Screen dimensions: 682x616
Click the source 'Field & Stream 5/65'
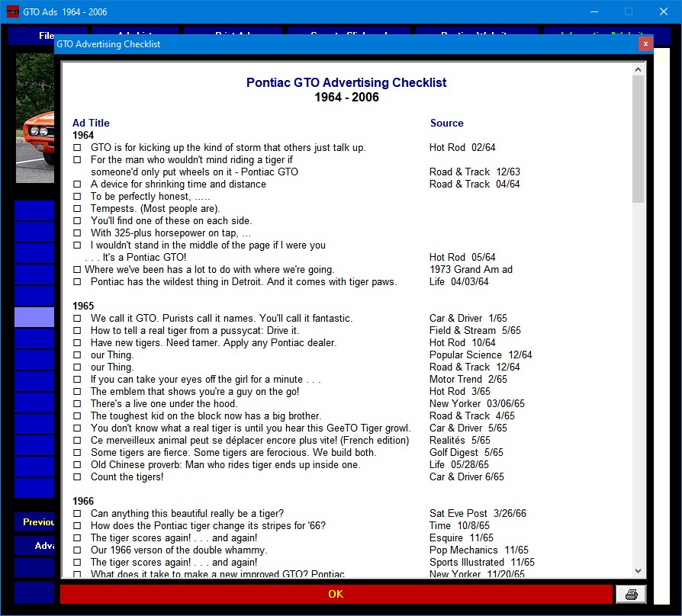point(475,330)
